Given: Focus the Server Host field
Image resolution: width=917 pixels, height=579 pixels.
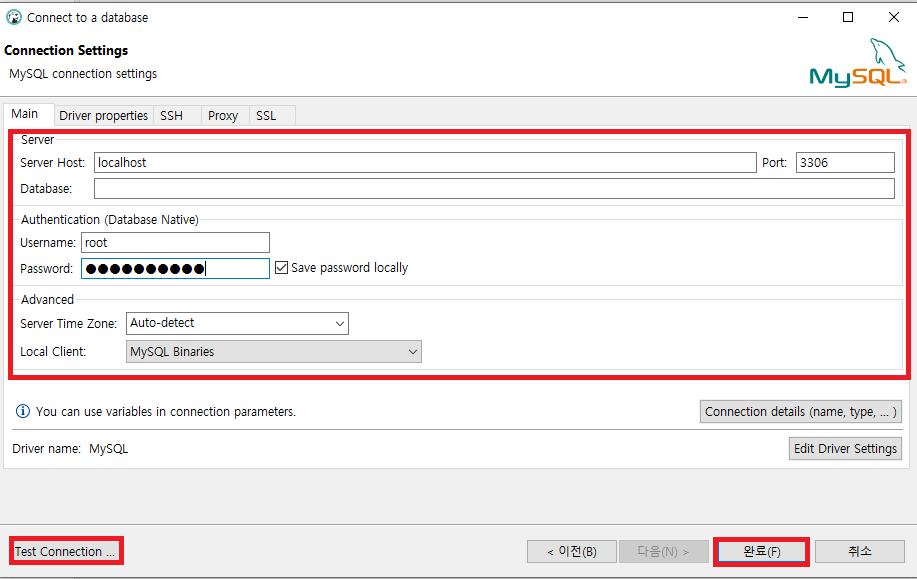Looking at the screenshot, I should (x=425, y=163).
